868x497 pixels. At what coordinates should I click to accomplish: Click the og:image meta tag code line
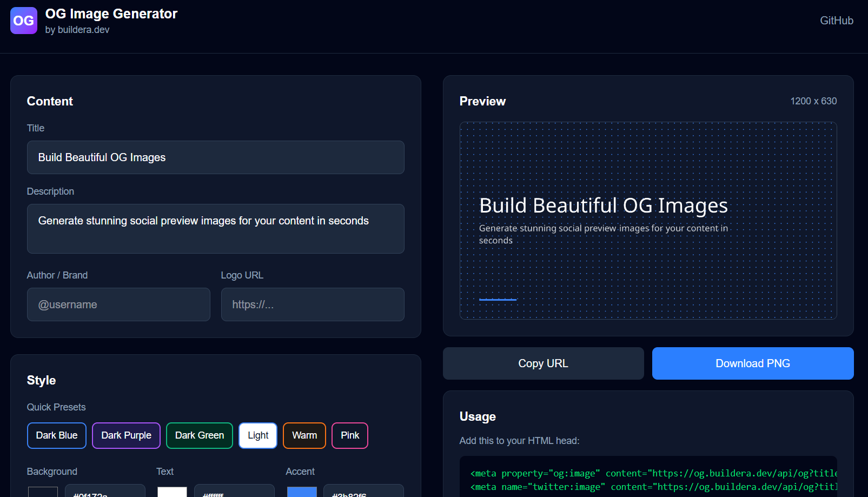coord(653,473)
